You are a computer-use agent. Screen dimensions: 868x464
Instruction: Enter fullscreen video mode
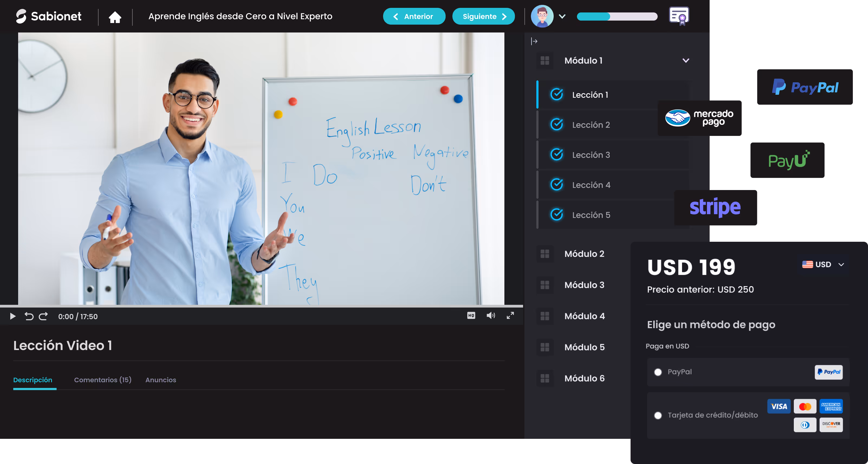pos(510,315)
